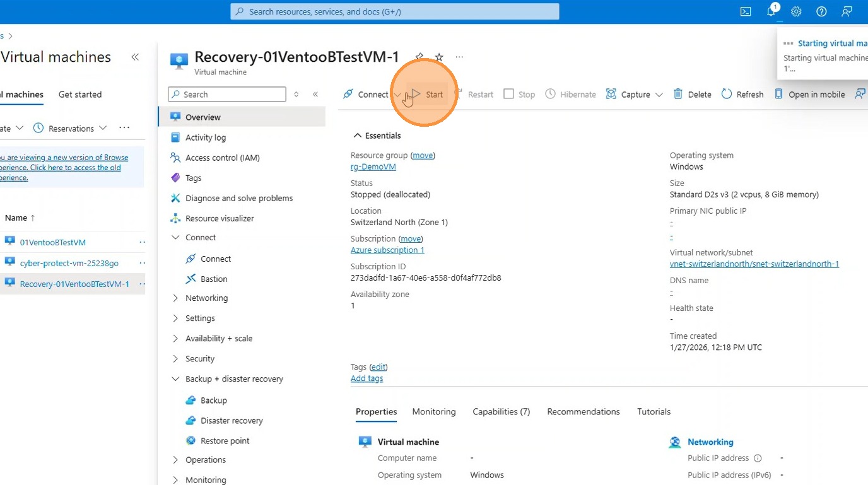This screenshot has height=485, width=868.
Task: Switch to the Monitoring tab
Action: (x=434, y=411)
